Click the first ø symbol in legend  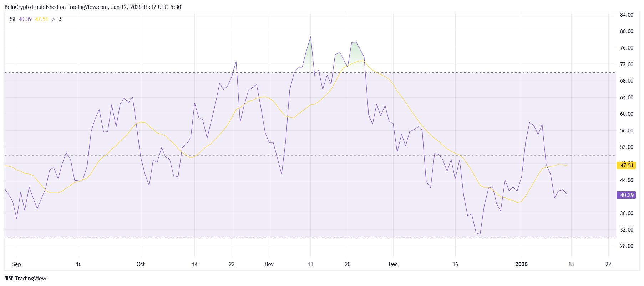[53, 19]
